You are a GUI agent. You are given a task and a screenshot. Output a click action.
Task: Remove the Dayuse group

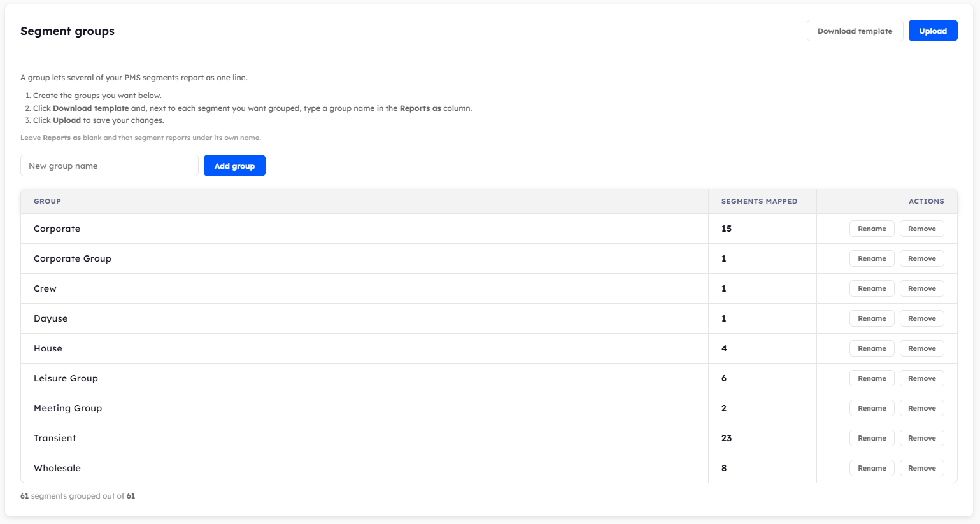[921, 318]
